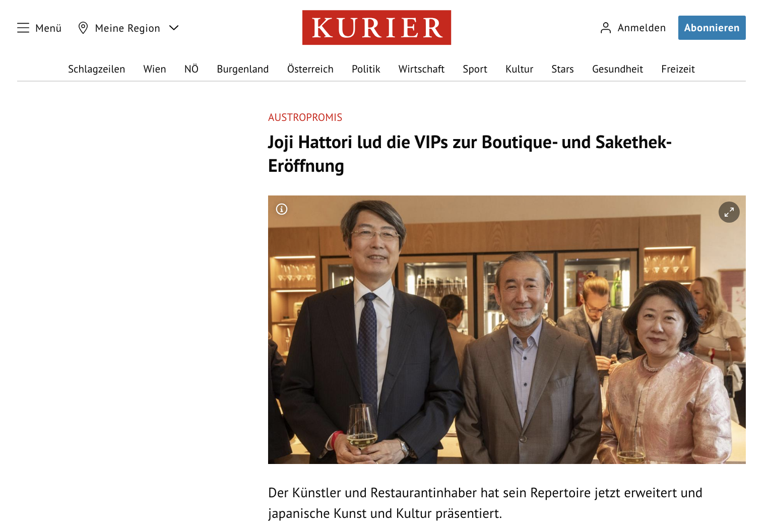Click the user profile icon
The width and height of the screenshot is (770, 532).
(x=606, y=28)
